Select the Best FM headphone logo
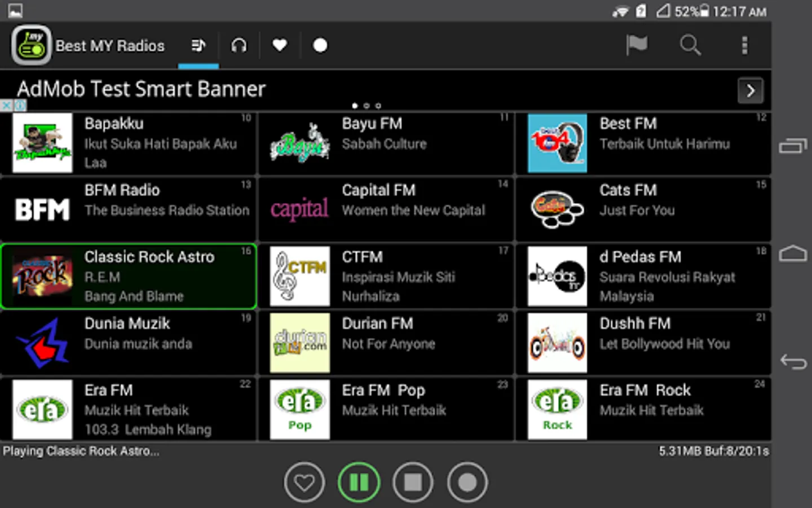 (557, 143)
